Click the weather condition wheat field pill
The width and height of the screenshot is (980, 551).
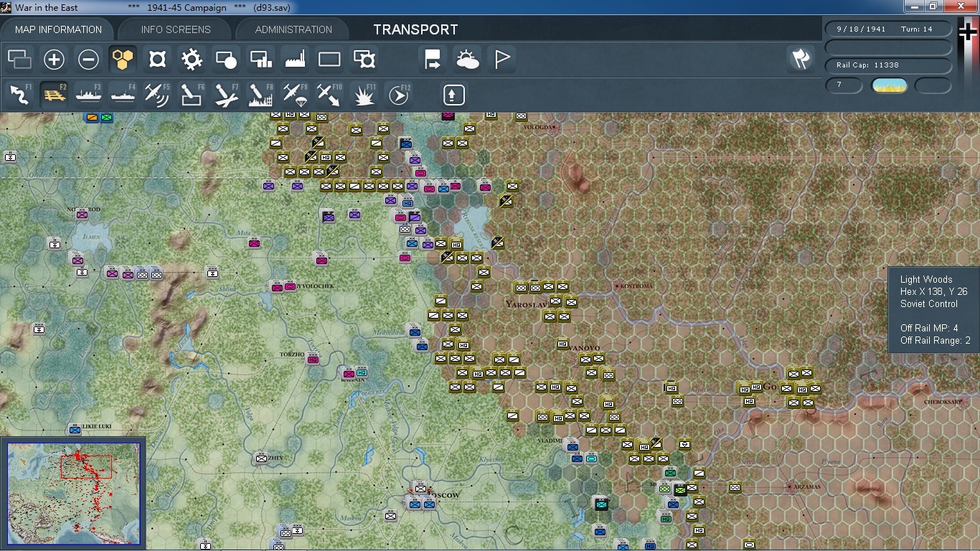(889, 86)
